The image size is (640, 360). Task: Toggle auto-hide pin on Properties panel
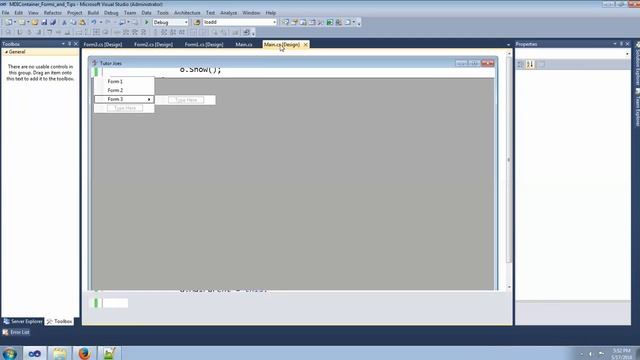(621, 44)
